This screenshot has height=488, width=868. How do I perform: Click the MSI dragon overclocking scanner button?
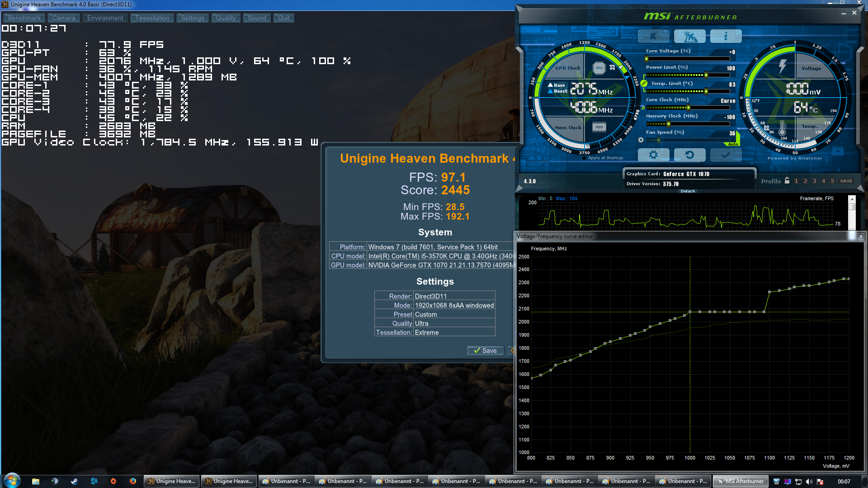[689, 36]
